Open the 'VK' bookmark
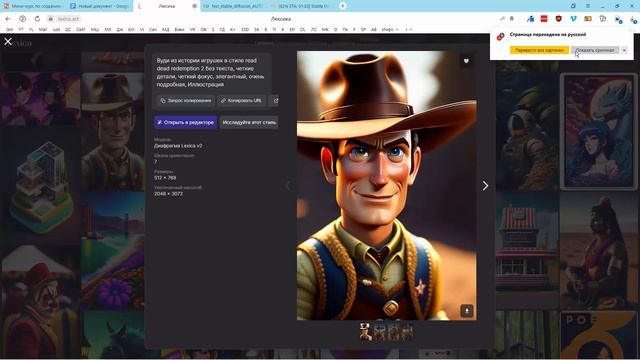 (x=192, y=29)
